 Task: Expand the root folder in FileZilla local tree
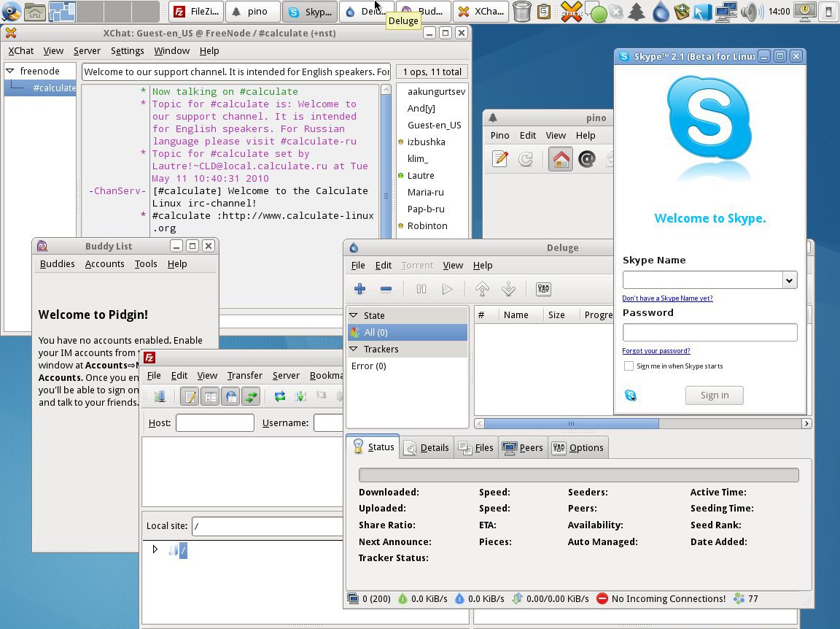click(155, 549)
